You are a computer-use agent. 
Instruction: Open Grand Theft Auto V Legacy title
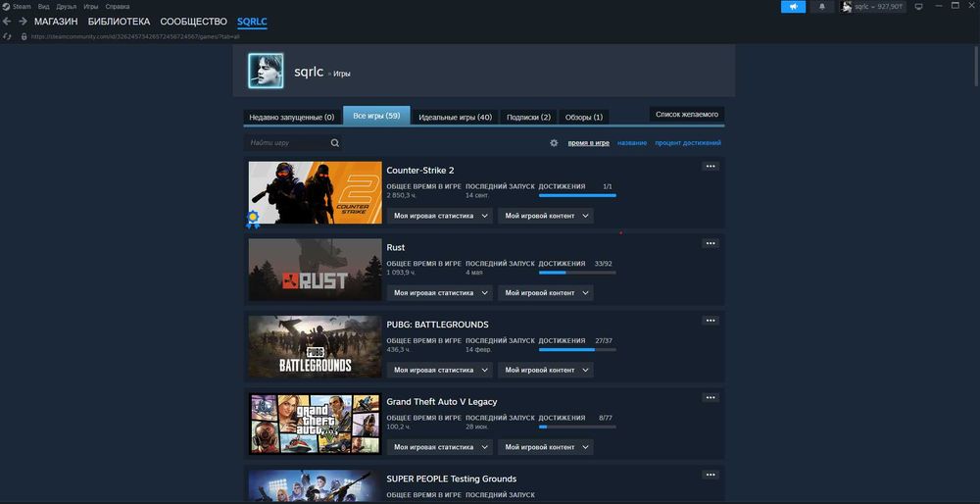(x=442, y=401)
